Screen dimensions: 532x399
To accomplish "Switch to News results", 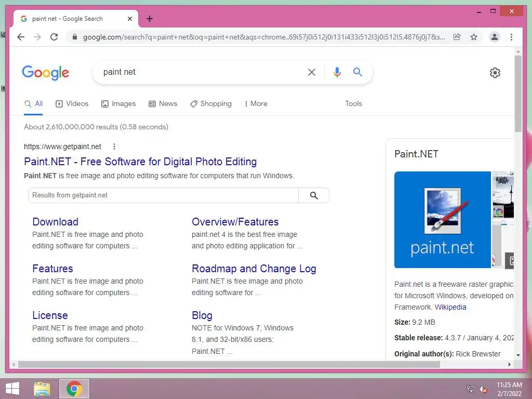I will (x=163, y=104).
